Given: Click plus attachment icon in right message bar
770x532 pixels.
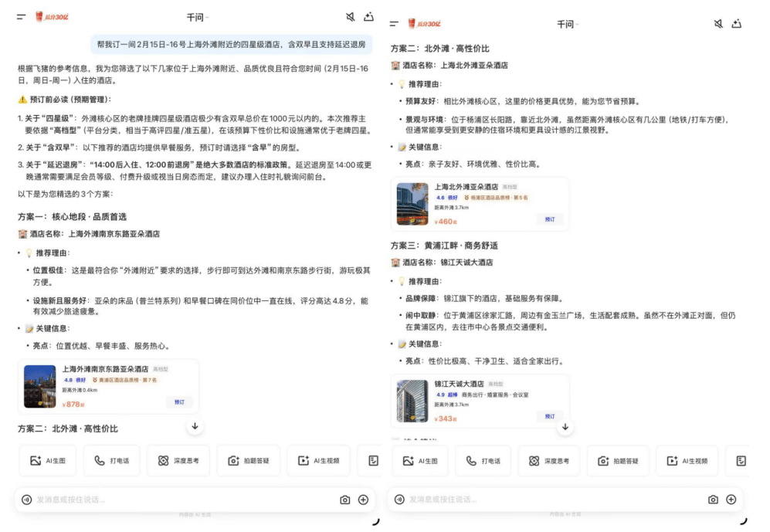Looking at the screenshot, I should 731,500.
